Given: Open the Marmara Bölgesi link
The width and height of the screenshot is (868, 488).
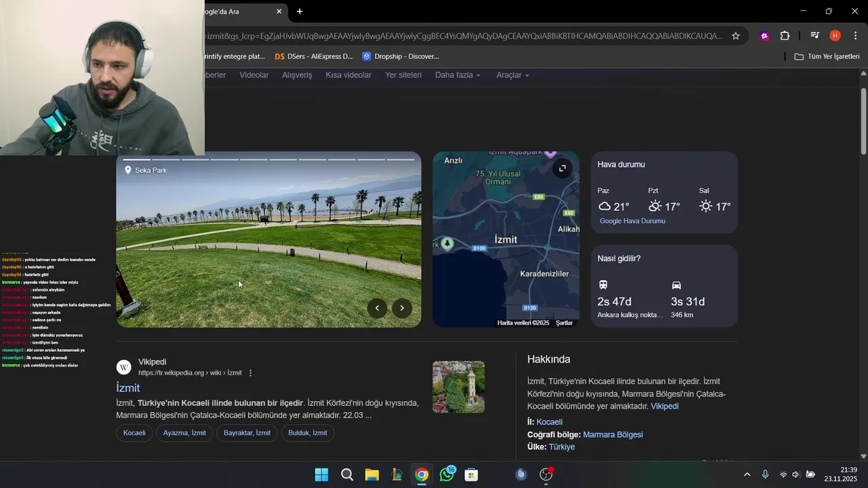Looking at the screenshot, I should (613, 434).
